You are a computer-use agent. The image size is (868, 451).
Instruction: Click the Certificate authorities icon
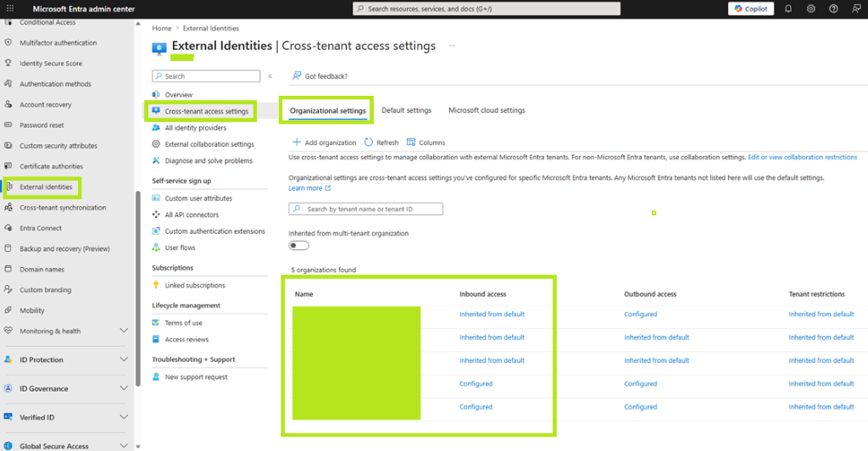pyautogui.click(x=8, y=166)
